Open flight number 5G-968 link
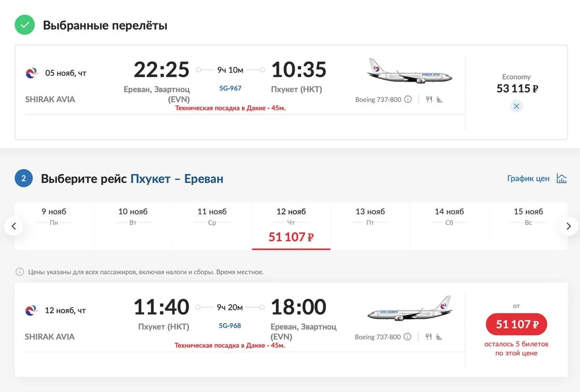The image size is (580, 392). [230, 326]
